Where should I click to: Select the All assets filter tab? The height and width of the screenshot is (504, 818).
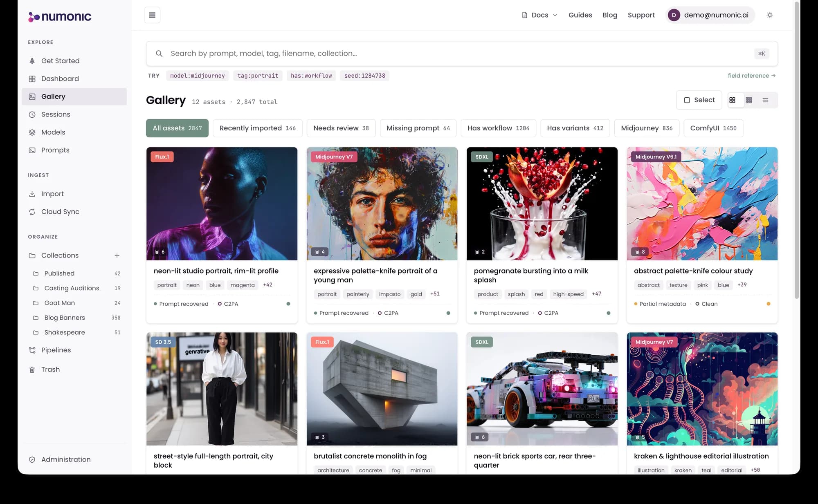coord(177,128)
